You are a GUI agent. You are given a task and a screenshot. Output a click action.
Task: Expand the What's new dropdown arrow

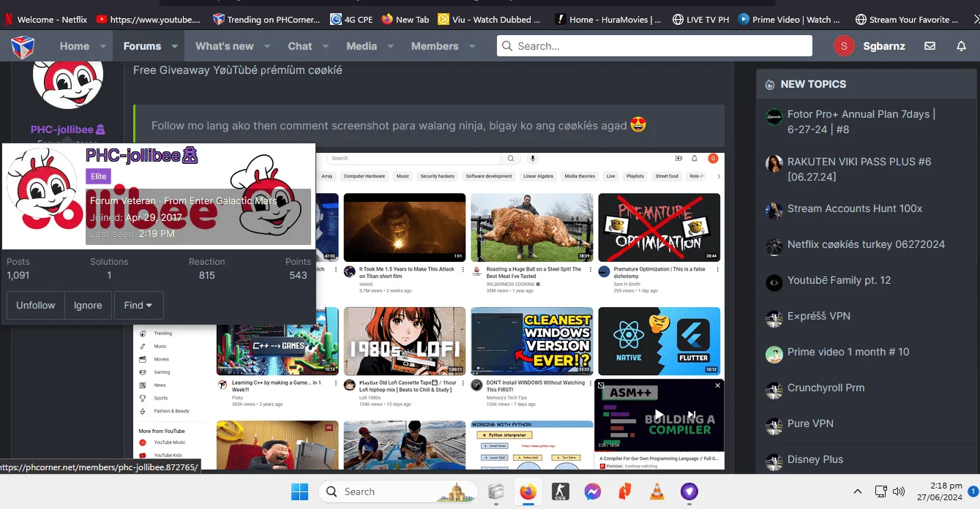267,46
